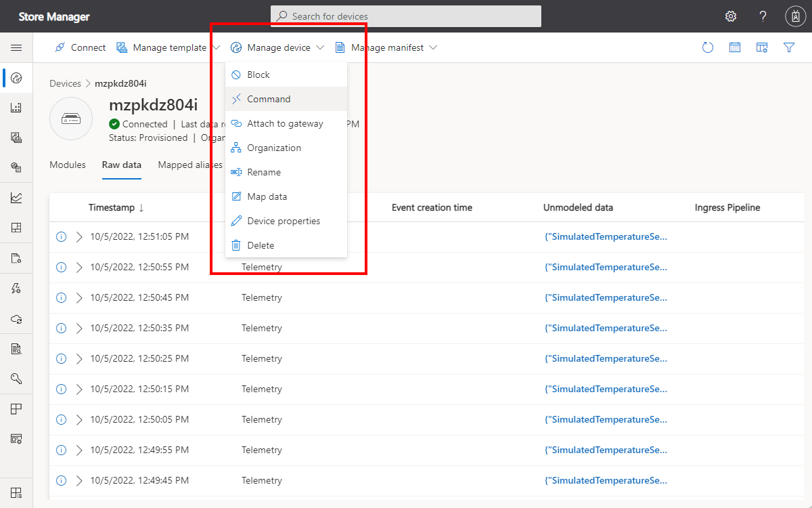Expand the 12:50:45 PM telemetry row chevron

click(x=77, y=297)
